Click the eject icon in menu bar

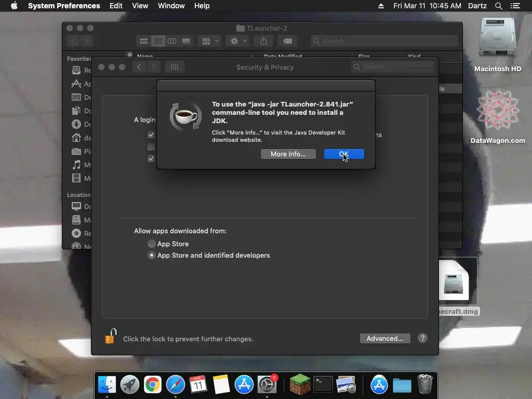point(381,6)
